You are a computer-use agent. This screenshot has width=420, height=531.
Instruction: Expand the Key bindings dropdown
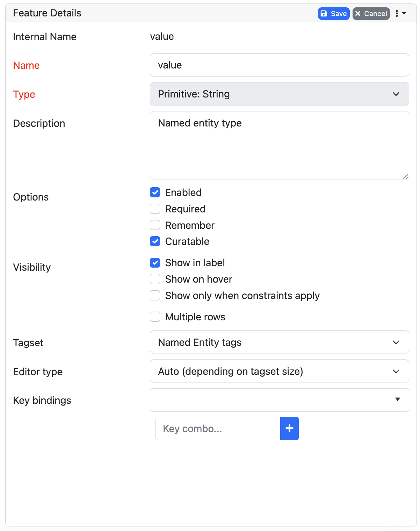(x=398, y=400)
